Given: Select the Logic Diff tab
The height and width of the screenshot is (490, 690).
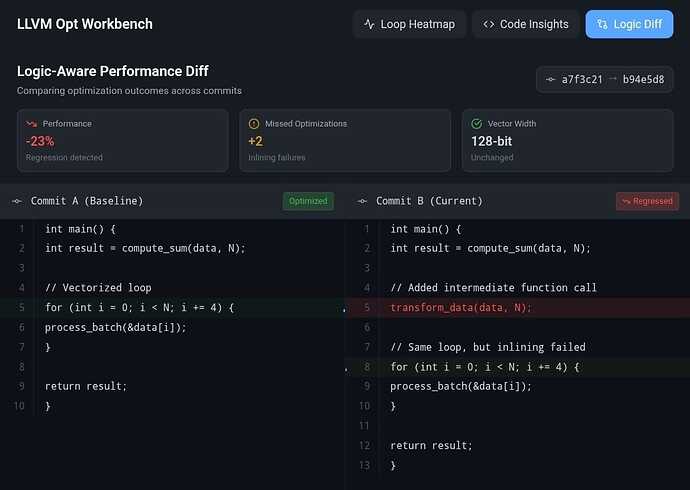Looking at the screenshot, I should (629, 24).
